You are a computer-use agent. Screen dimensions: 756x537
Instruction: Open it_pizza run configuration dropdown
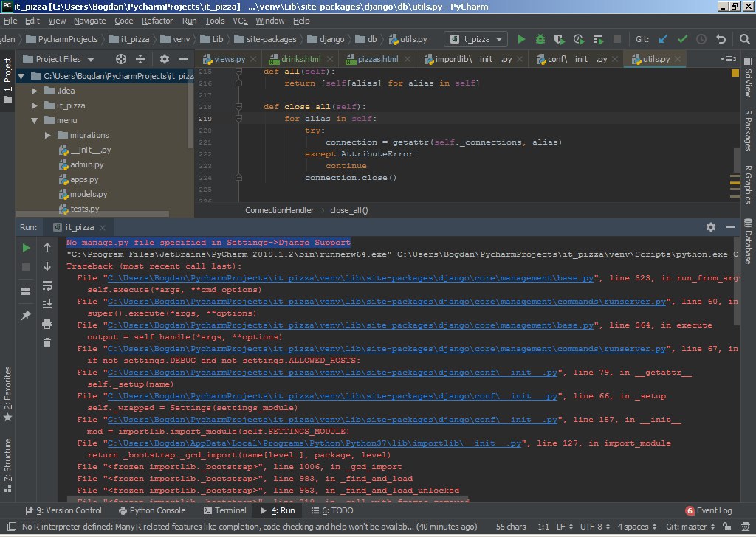click(x=475, y=40)
